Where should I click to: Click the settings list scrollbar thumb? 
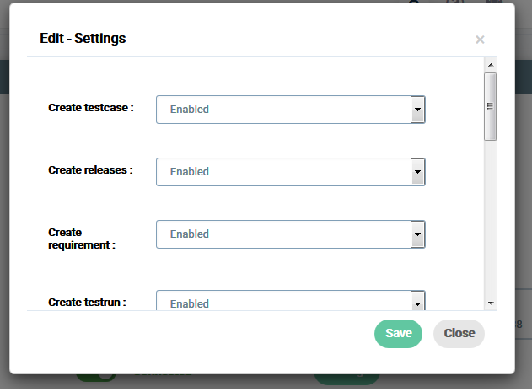pos(490,105)
